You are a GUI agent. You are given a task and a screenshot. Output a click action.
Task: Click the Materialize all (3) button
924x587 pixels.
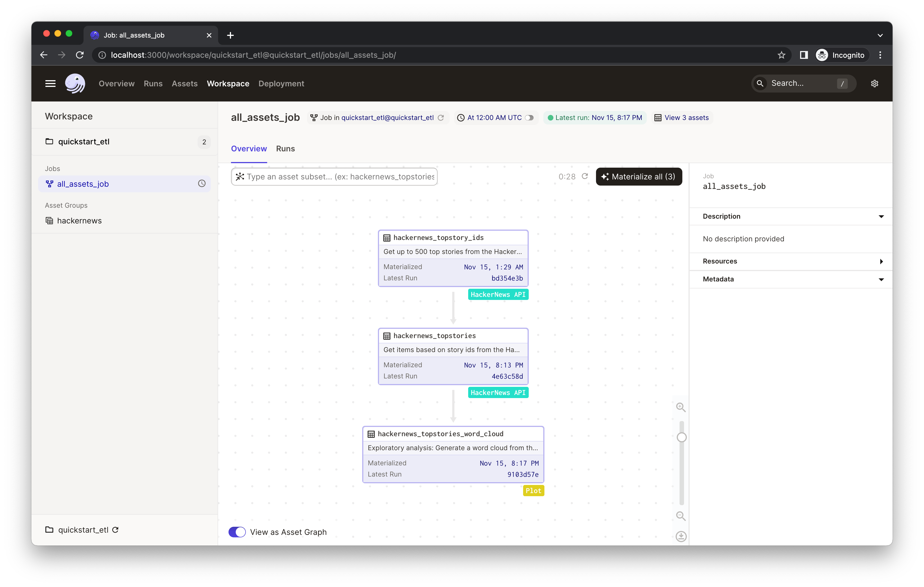click(x=639, y=177)
